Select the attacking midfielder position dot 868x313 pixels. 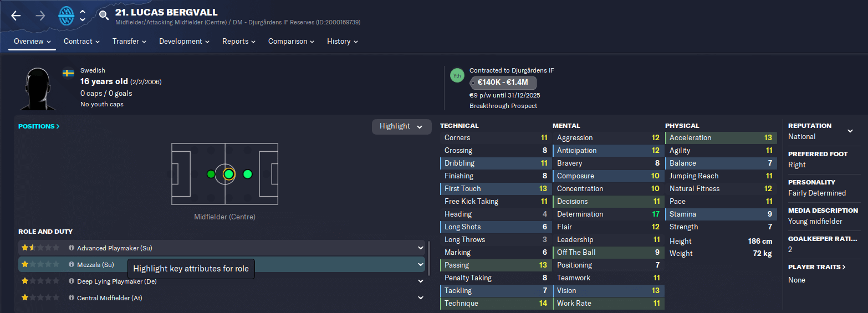click(247, 174)
